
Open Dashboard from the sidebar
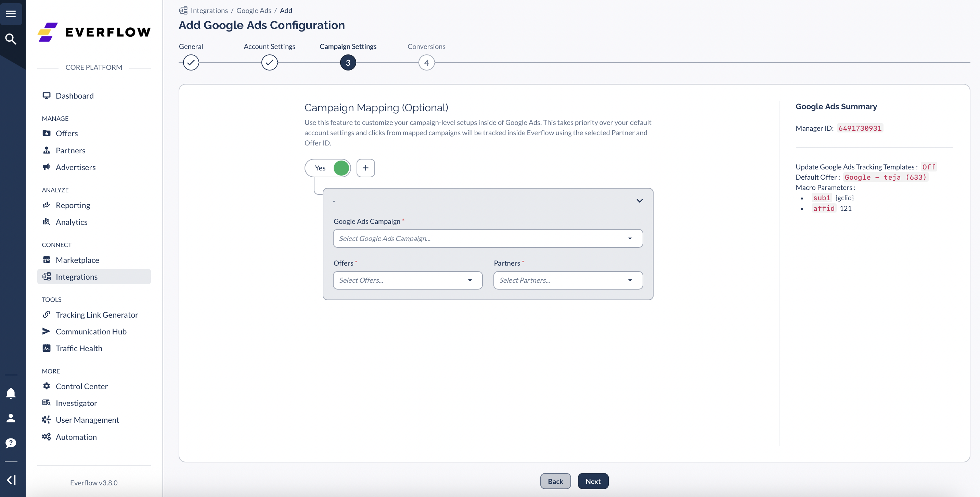[94, 95]
